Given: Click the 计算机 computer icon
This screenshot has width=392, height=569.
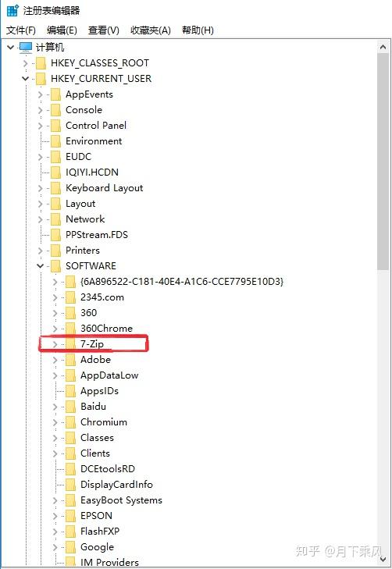Looking at the screenshot, I should (x=26, y=47).
